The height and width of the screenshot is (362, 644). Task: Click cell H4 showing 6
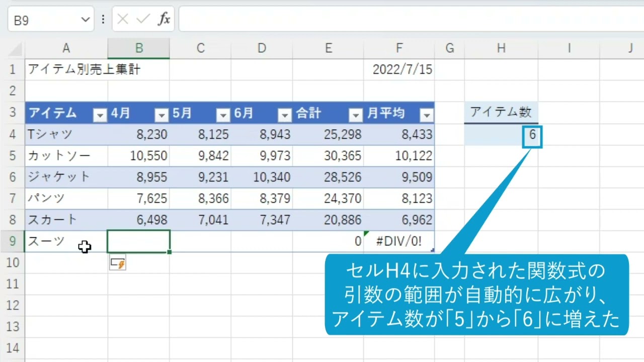pyautogui.click(x=501, y=135)
